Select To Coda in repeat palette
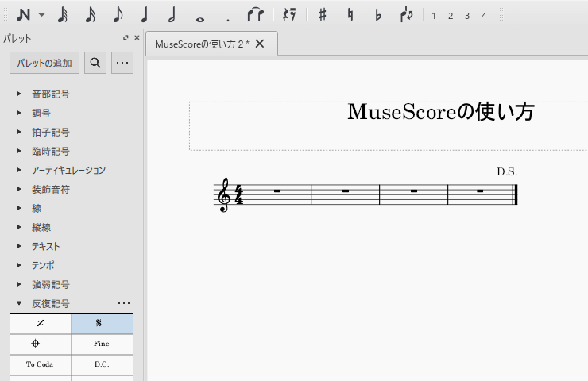Viewport: 588px width, 381px height. tap(41, 364)
